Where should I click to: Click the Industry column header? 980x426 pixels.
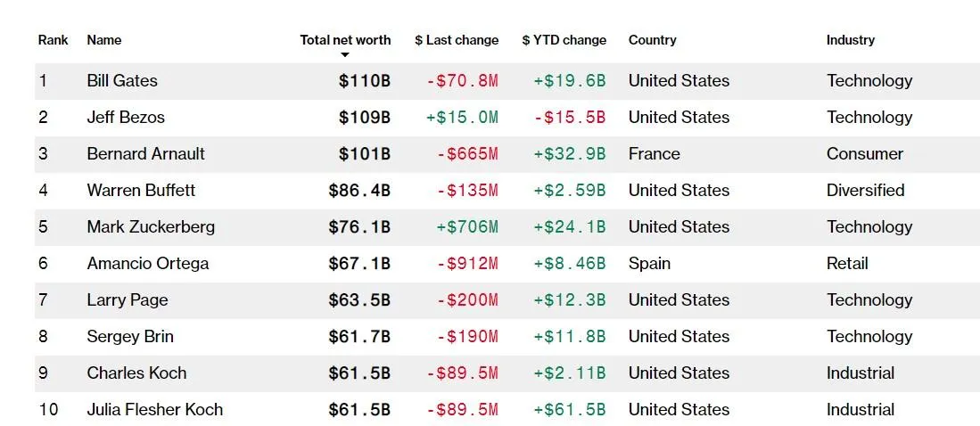point(850,40)
